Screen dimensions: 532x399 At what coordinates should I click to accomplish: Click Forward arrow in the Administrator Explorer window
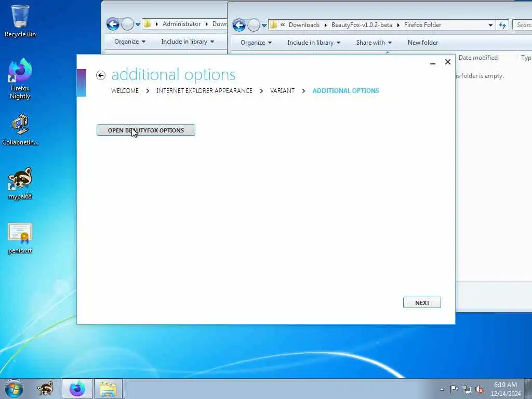point(128,24)
